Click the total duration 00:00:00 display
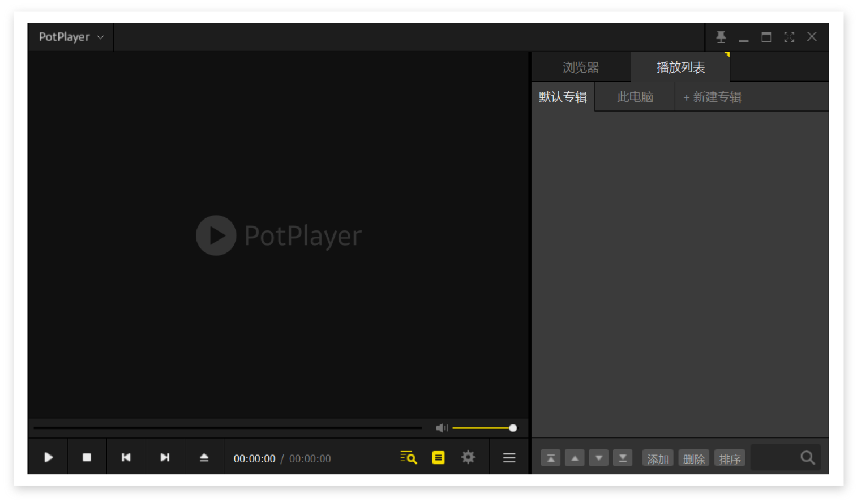Image resolution: width=860 pixels, height=504 pixels. tap(310, 458)
